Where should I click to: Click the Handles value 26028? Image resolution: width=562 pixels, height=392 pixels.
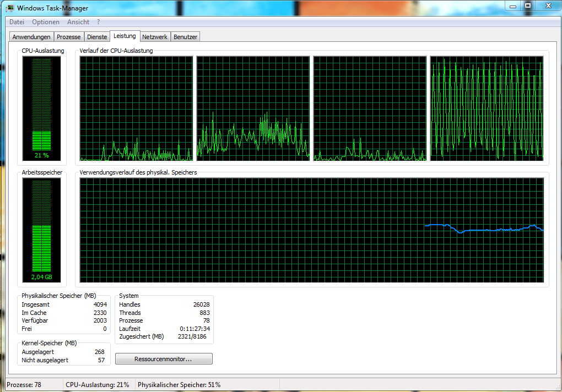[x=202, y=304]
